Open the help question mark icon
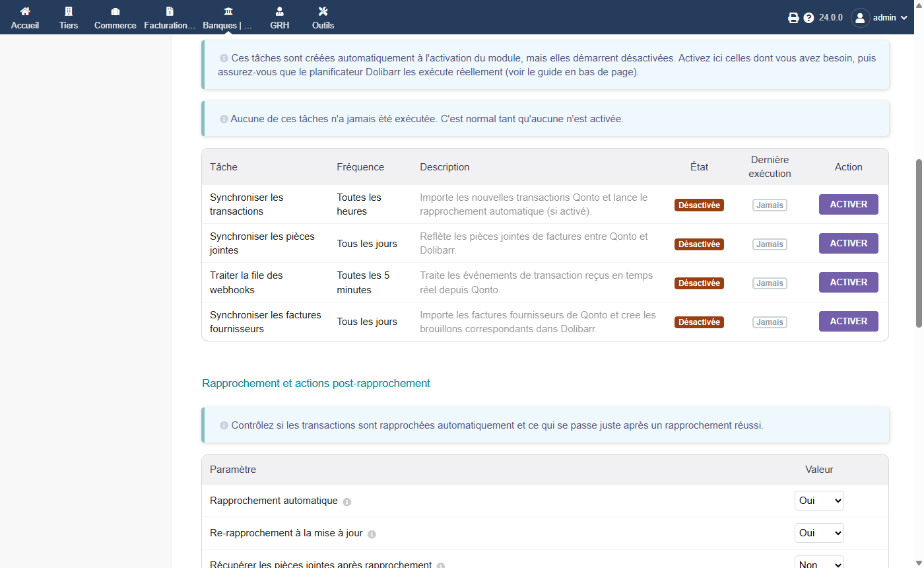This screenshot has height=568, width=924. (x=808, y=18)
